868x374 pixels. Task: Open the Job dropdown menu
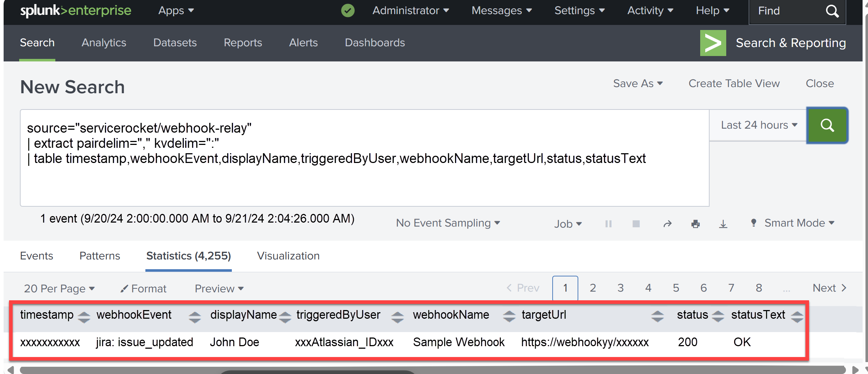point(568,224)
